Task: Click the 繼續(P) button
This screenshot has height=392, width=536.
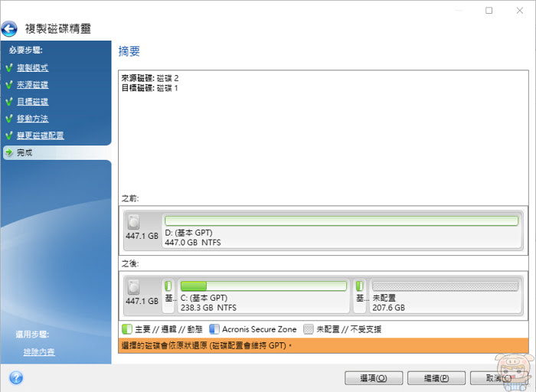Action: click(436, 378)
